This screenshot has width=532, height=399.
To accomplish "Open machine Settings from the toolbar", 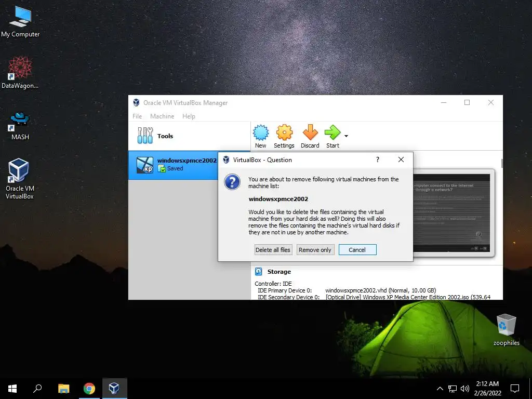I will pos(284,136).
